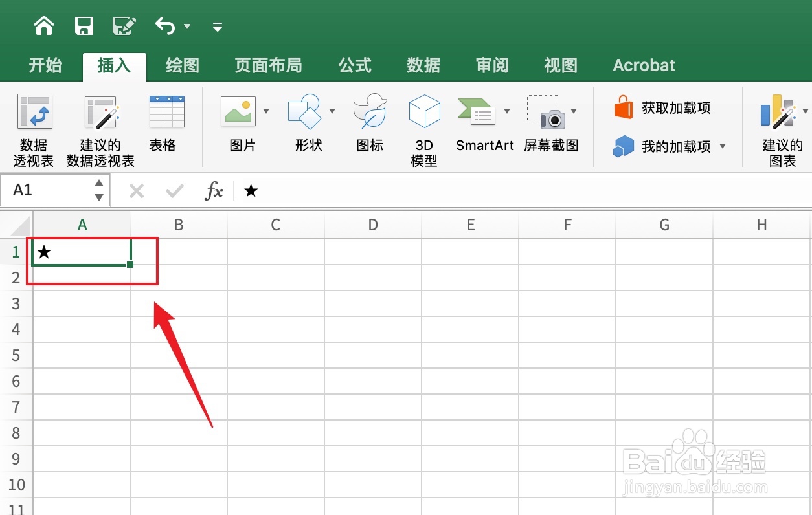This screenshot has width=812, height=515.
Task: Click 获取加载项 store button
Action: 662,107
